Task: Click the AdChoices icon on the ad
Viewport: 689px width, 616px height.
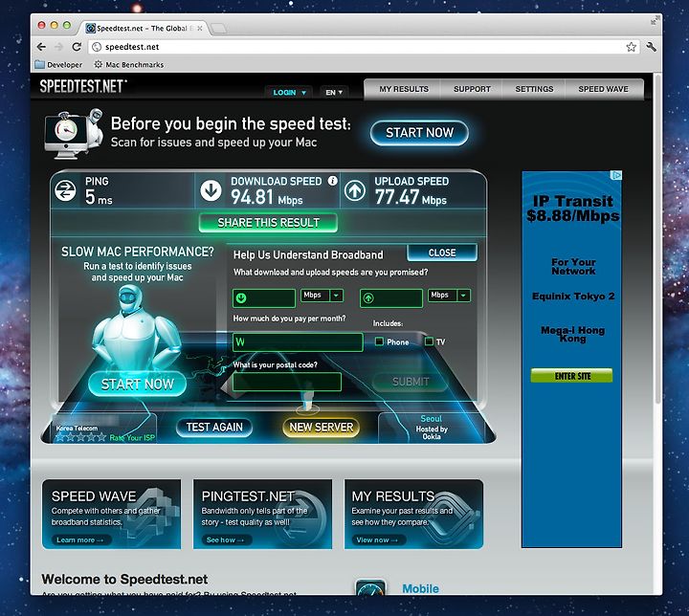Action: coord(616,175)
